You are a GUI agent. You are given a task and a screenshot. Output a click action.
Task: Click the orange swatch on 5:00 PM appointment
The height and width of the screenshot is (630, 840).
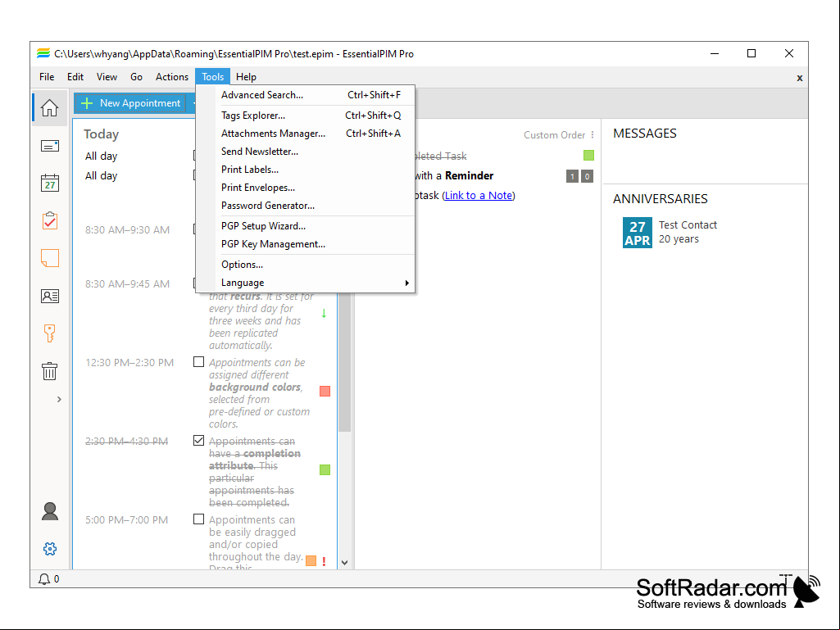click(311, 561)
